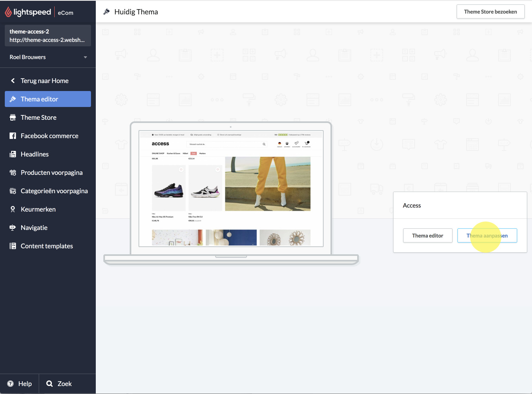Click the Thema editor paintbrush icon
Viewport: 532px width, 394px height.
click(13, 99)
